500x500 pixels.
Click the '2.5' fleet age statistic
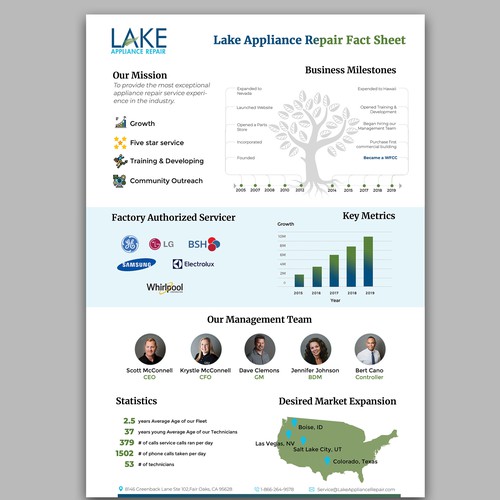(x=129, y=421)
